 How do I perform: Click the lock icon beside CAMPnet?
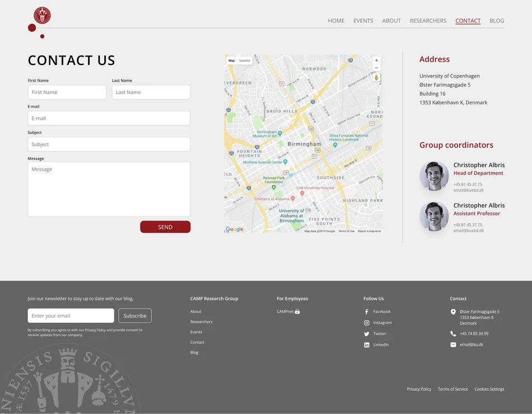point(297,312)
